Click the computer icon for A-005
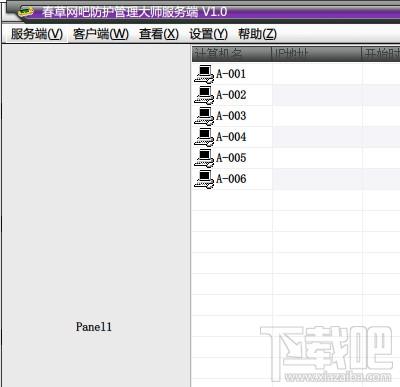Viewport: 400px width, 387px height. pos(204,158)
